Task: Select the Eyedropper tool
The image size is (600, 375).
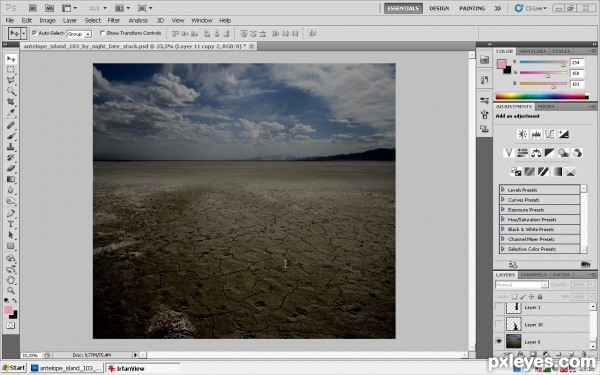Action: pos(11,112)
